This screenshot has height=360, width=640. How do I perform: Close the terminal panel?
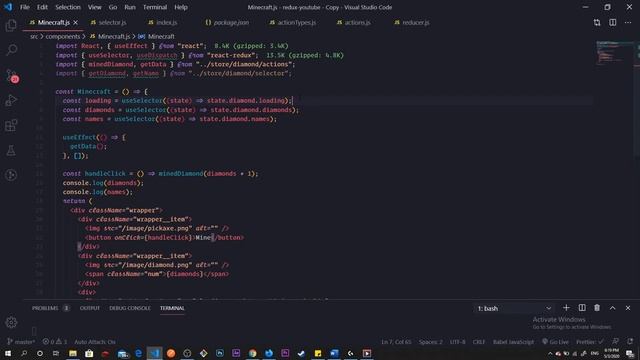pos(628,308)
